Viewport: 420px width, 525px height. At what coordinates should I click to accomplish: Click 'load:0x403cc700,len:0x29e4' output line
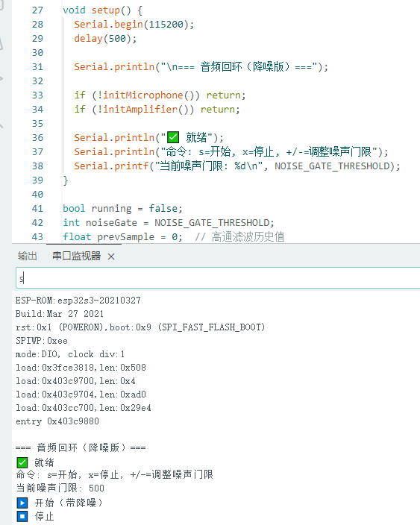[x=84, y=407]
